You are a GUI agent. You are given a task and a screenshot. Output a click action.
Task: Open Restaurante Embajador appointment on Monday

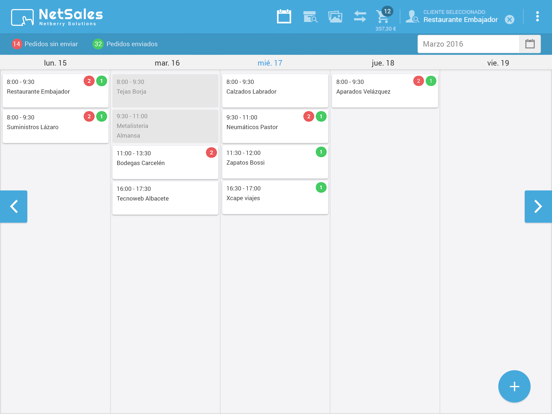pyautogui.click(x=56, y=90)
